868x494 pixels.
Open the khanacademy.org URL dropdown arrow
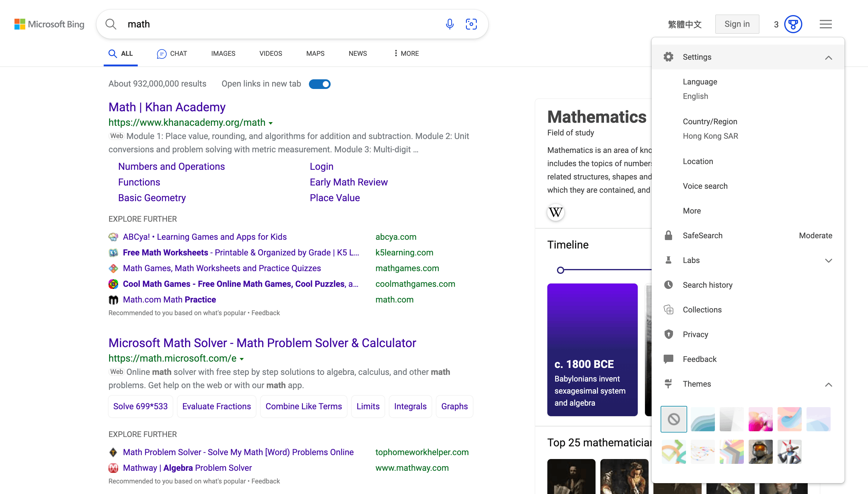tap(271, 123)
